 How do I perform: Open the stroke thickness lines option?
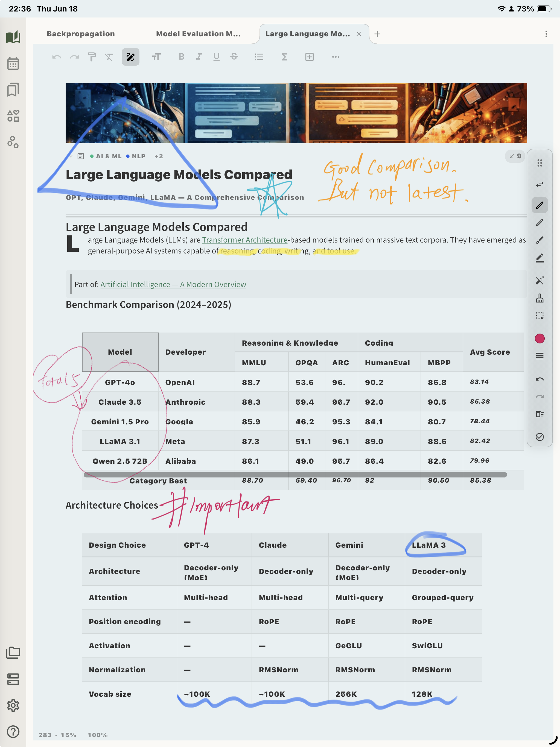539,356
